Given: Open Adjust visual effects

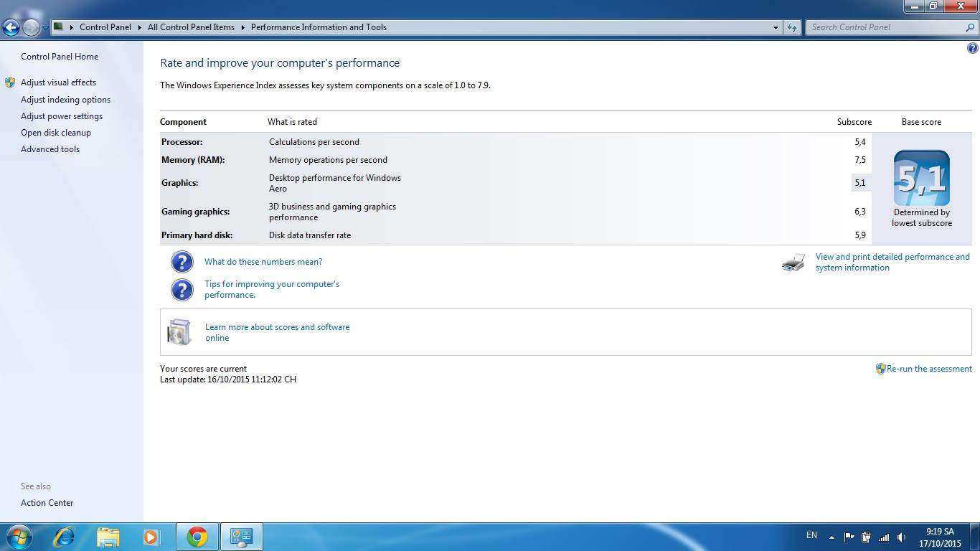Looking at the screenshot, I should 58,83.
